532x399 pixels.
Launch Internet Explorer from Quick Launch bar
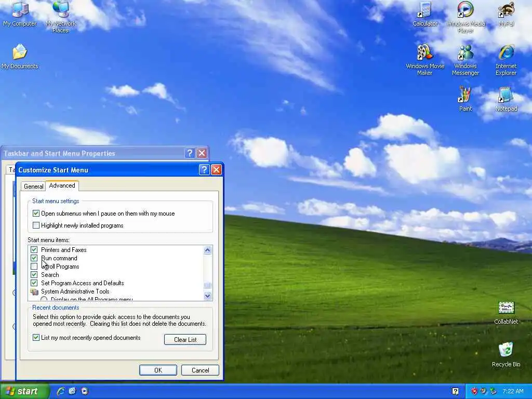coord(61,391)
